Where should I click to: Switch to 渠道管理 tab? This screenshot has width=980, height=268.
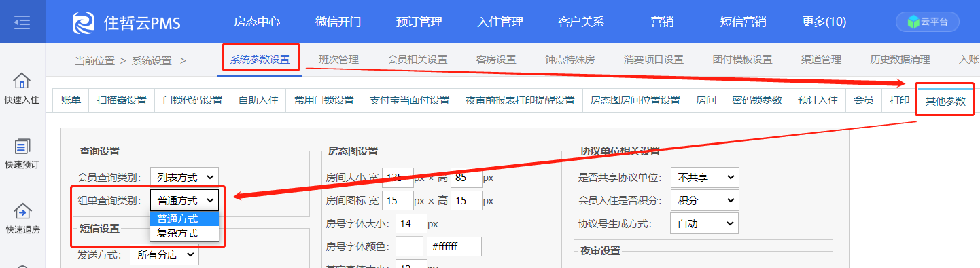tap(821, 60)
